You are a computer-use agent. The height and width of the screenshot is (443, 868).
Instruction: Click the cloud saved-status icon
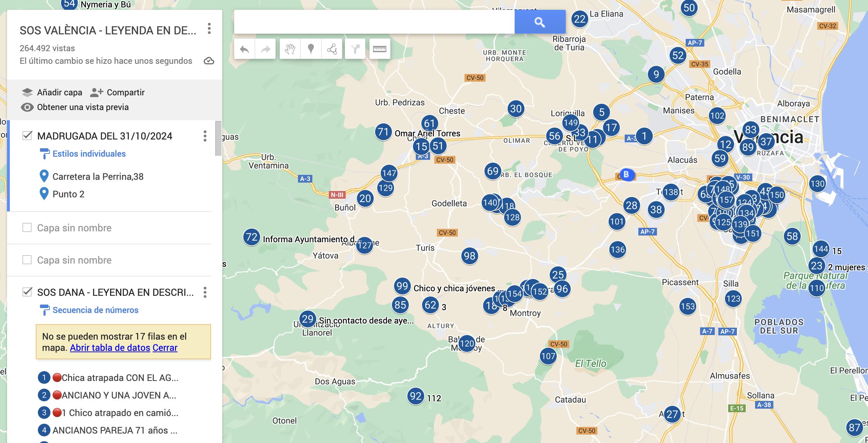point(209,61)
